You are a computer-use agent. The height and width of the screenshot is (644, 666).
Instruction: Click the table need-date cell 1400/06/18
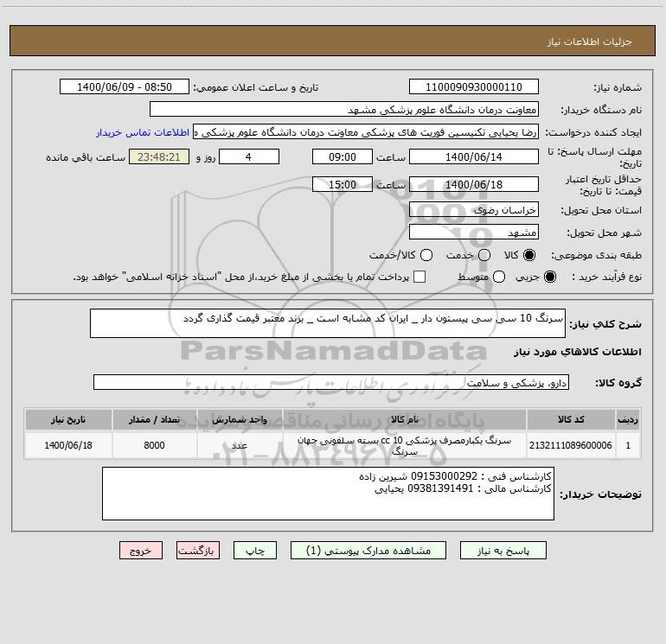pyautogui.click(x=68, y=445)
